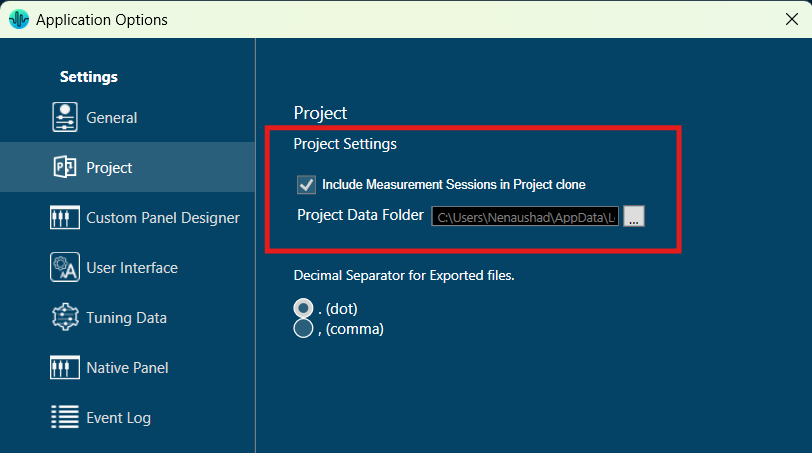Choose the comma decimal separator radio button
812x453 pixels.
[x=303, y=329]
